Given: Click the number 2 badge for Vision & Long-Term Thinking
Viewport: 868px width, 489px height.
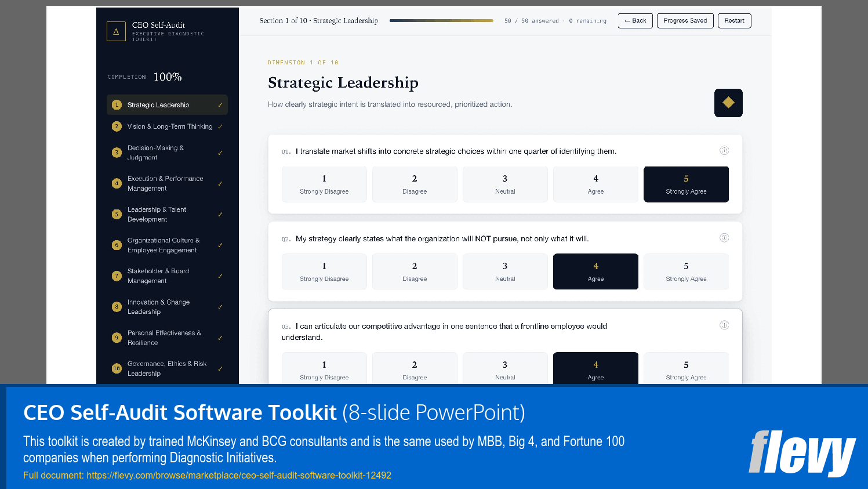Looking at the screenshot, I should pos(117,126).
